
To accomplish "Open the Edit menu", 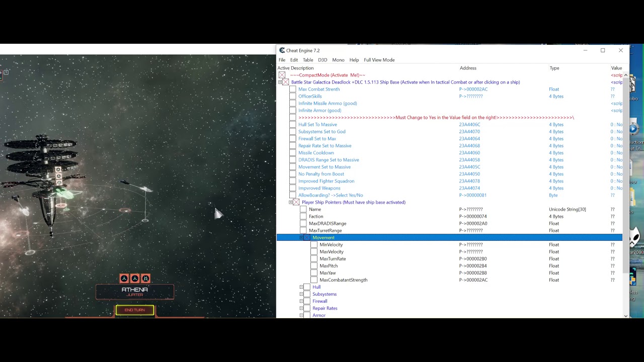I will coord(294,60).
